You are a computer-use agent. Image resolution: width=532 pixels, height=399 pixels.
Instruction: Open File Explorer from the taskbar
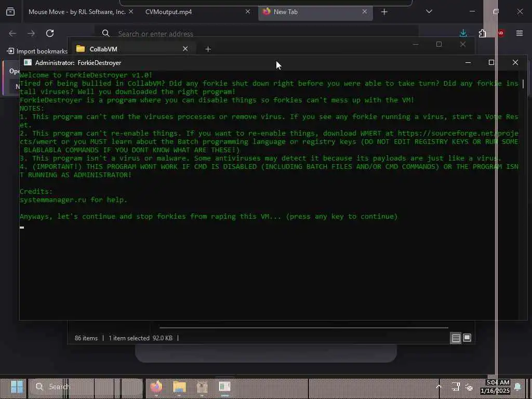pos(179,387)
